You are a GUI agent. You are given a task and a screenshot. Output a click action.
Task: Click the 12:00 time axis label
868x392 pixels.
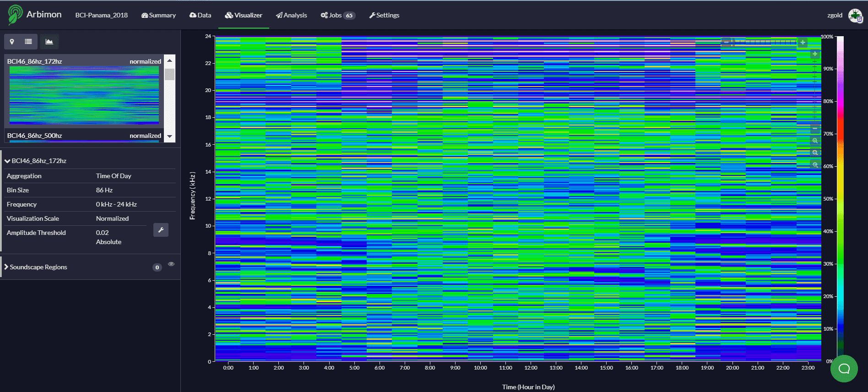click(x=531, y=368)
